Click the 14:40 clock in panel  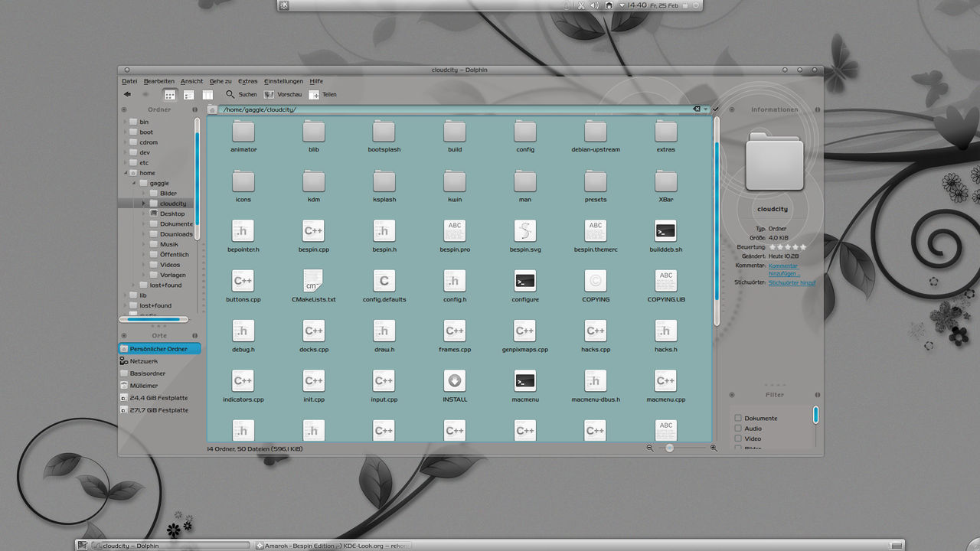[x=638, y=5]
